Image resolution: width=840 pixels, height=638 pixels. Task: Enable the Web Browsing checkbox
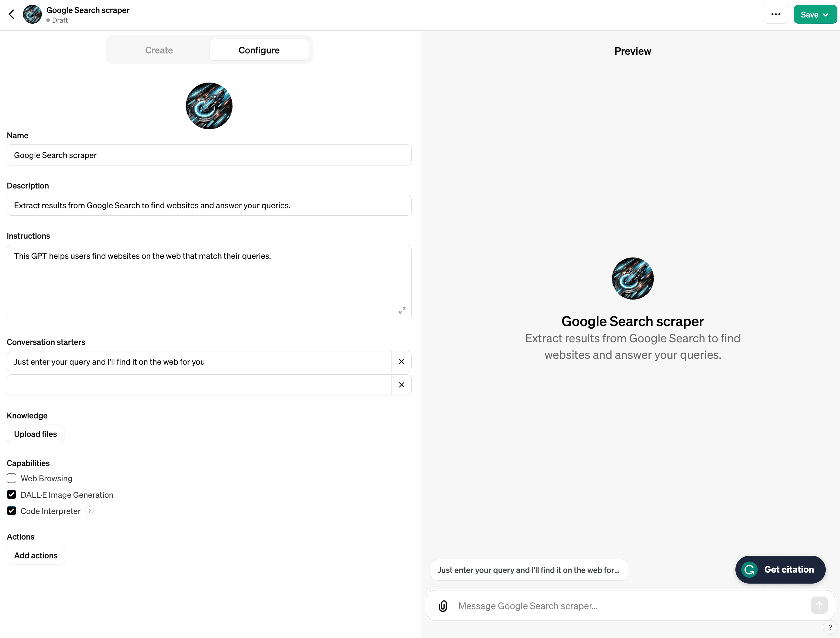(11, 478)
